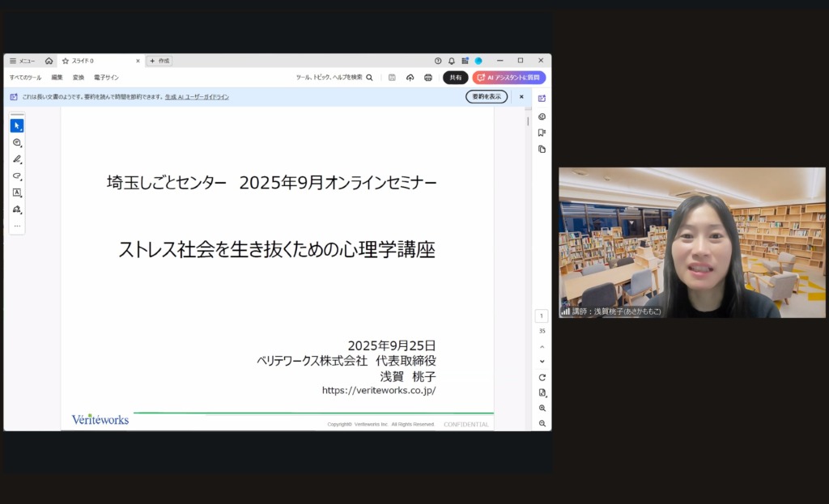The image size is (829, 504).
Task: Open the notifications bell
Action: pyautogui.click(x=452, y=61)
